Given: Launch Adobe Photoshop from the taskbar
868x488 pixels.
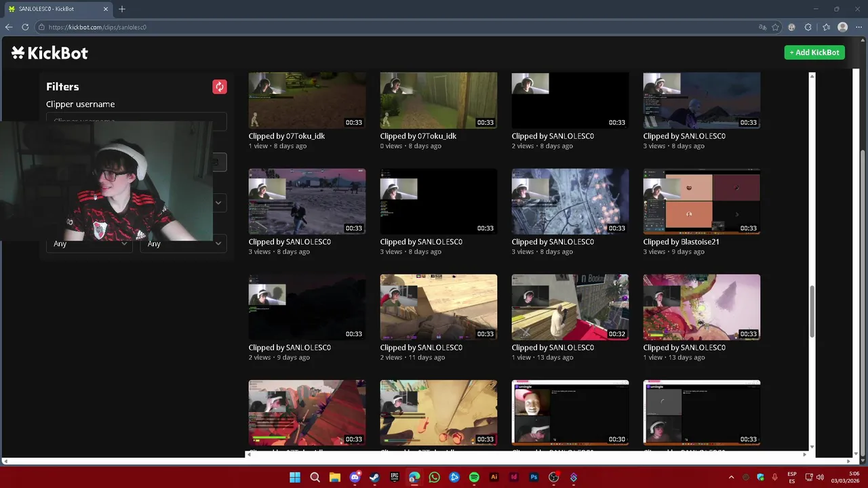Looking at the screenshot, I should click(534, 477).
